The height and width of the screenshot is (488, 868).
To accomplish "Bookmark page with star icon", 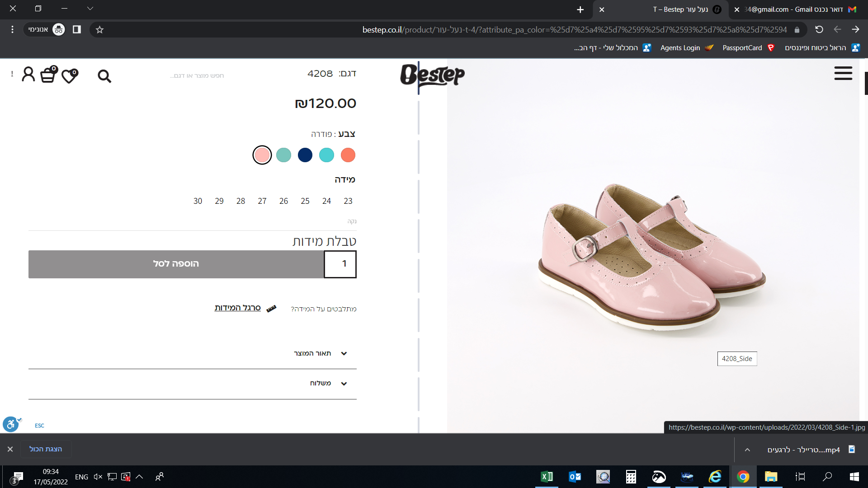I will point(100,30).
